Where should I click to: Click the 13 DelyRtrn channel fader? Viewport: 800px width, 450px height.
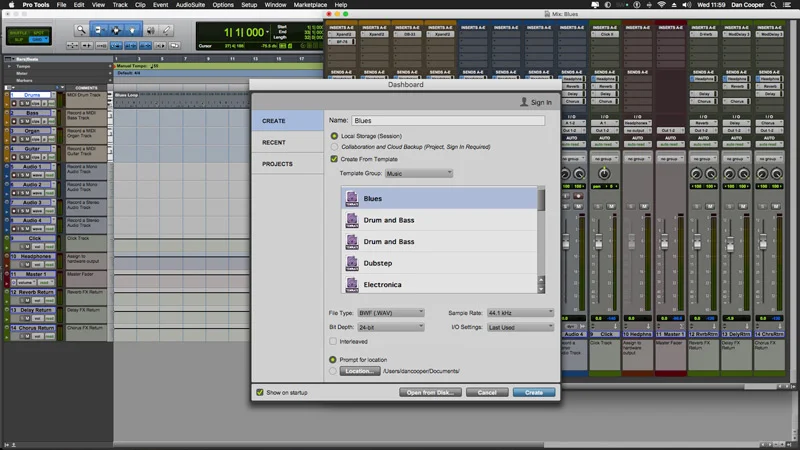tap(730, 244)
